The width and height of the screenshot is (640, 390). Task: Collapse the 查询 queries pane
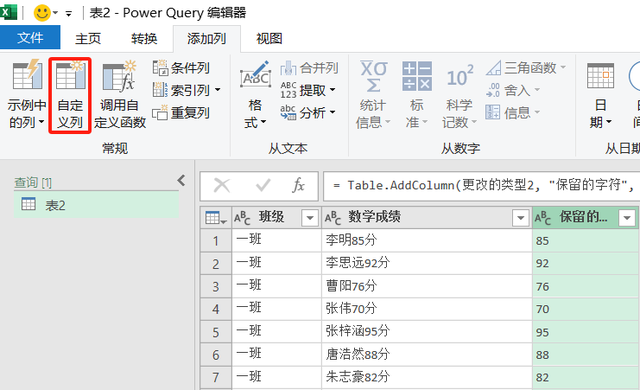(x=182, y=180)
